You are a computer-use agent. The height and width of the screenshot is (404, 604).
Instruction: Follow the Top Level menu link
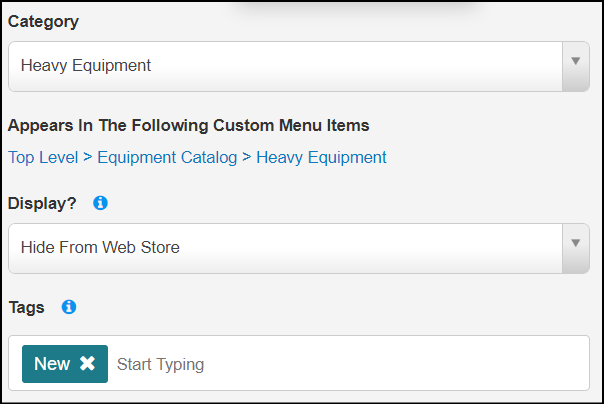[43, 157]
